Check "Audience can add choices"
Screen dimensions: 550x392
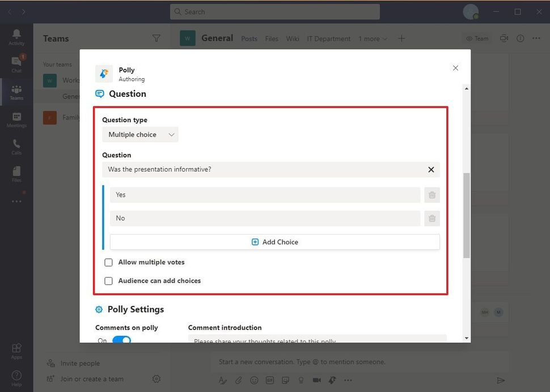108,280
